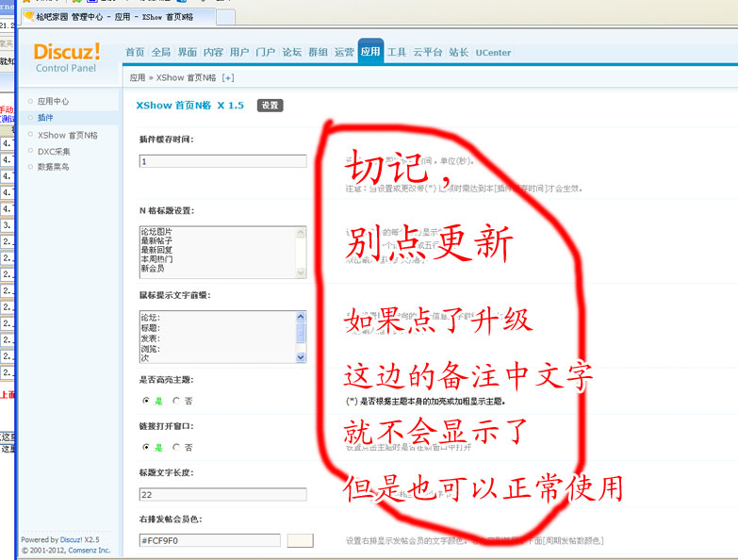738x560 pixels.
Task: Click scroll-down arrow of 鼠标提示文字前缀 box
Action: coord(302,357)
